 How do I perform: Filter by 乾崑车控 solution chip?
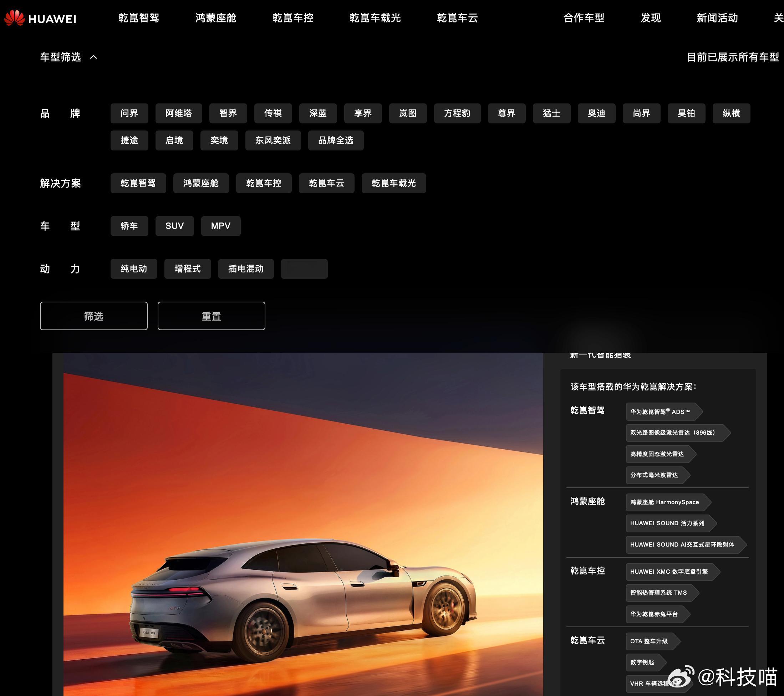(264, 183)
